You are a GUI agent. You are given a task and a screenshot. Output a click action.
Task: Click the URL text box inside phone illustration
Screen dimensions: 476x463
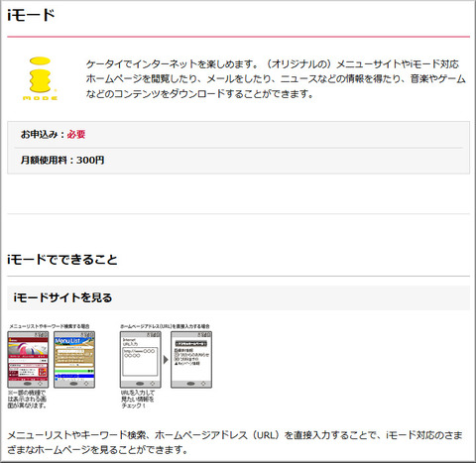140,361
